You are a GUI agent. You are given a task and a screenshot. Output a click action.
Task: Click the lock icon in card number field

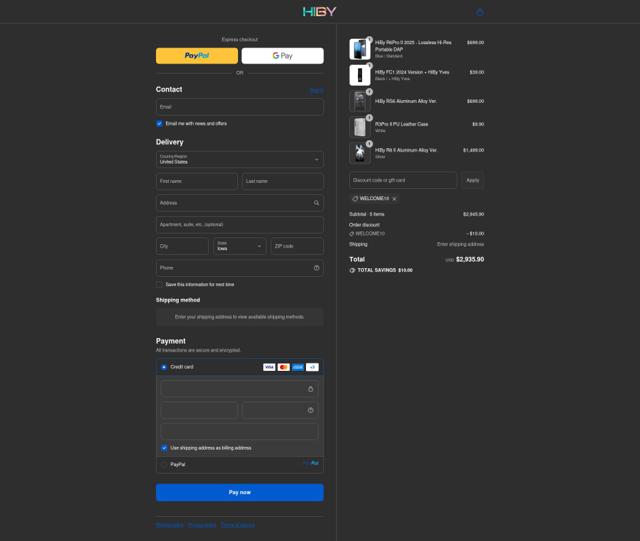(311, 389)
